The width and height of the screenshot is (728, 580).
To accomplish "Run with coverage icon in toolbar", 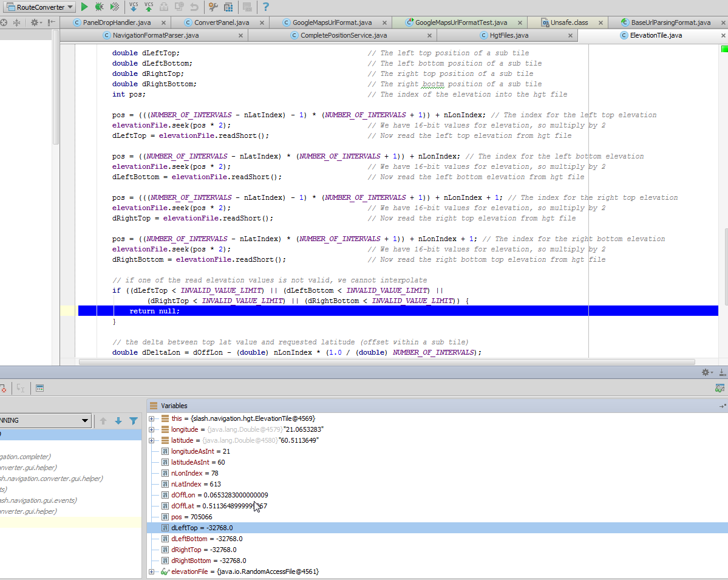I will point(114,7).
